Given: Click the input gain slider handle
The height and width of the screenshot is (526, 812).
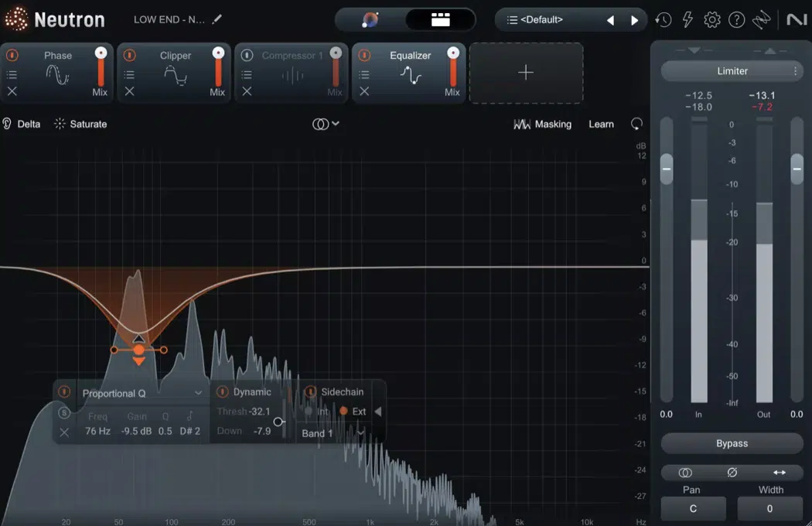Looking at the screenshot, I should [x=667, y=169].
